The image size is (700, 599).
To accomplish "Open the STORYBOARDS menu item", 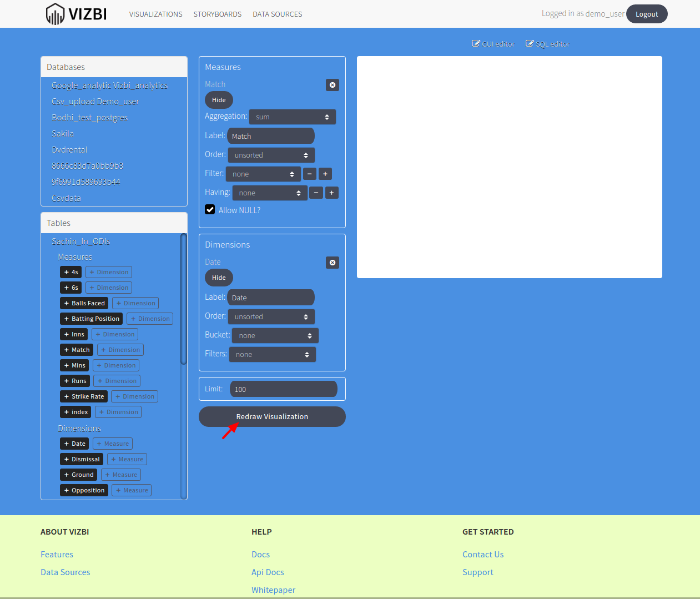I will coord(217,14).
